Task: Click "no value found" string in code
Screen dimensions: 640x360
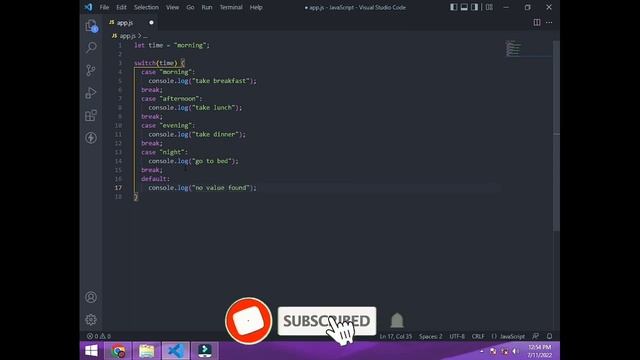Action: tap(220, 188)
